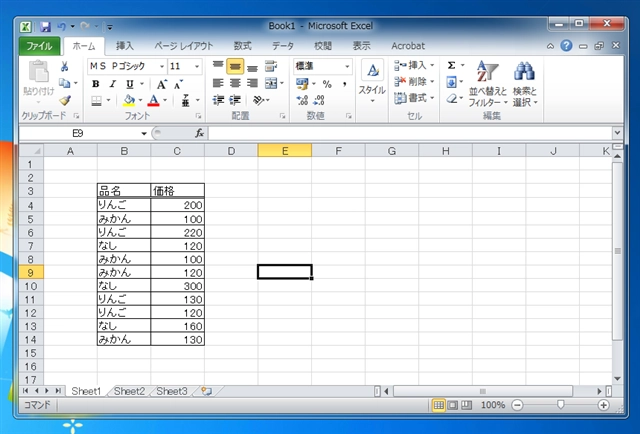The width and height of the screenshot is (640, 434).
Task: Click the Cut scissors icon
Action: [x=64, y=67]
